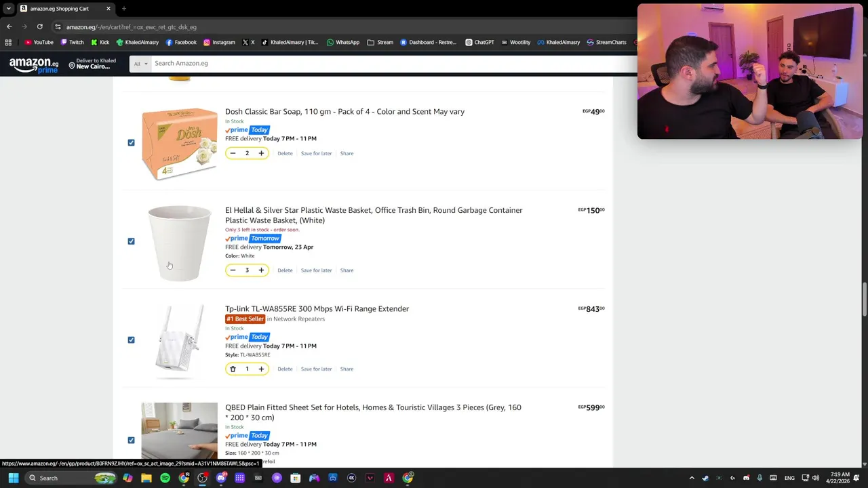Decrease waste basket quantity
Viewport: 868px width, 488px height.
[233, 270]
